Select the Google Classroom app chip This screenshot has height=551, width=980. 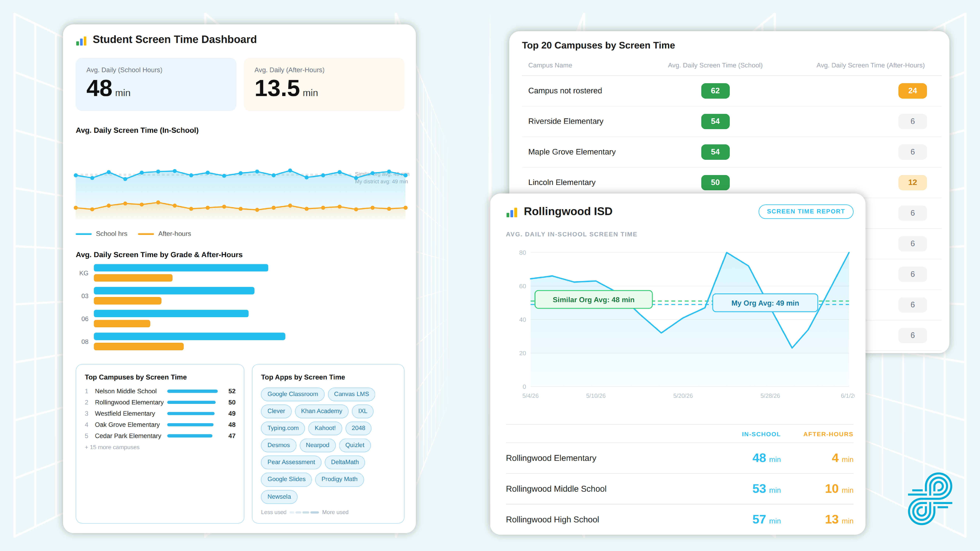click(x=292, y=394)
